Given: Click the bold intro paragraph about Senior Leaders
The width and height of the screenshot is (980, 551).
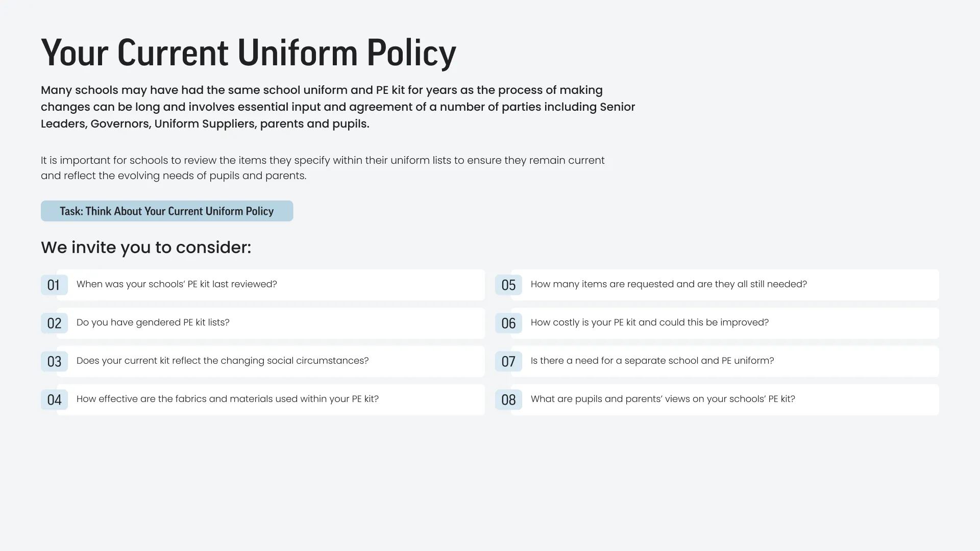Looking at the screenshot, I should [x=338, y=107].
